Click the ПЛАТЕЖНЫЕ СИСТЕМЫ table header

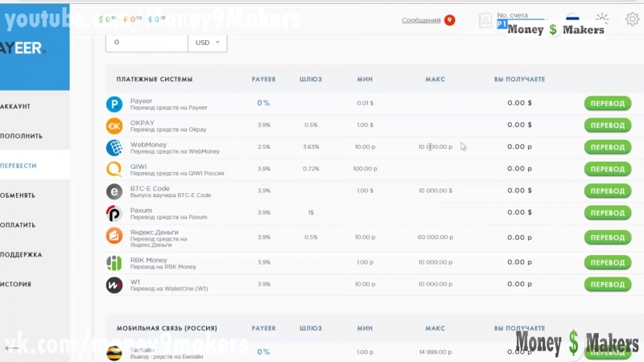tap(155, 79)
